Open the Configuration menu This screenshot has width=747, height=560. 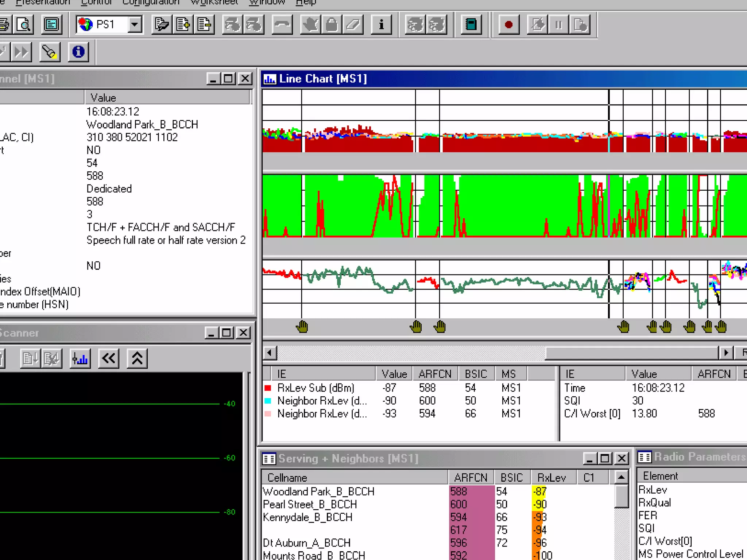(151, 3)
